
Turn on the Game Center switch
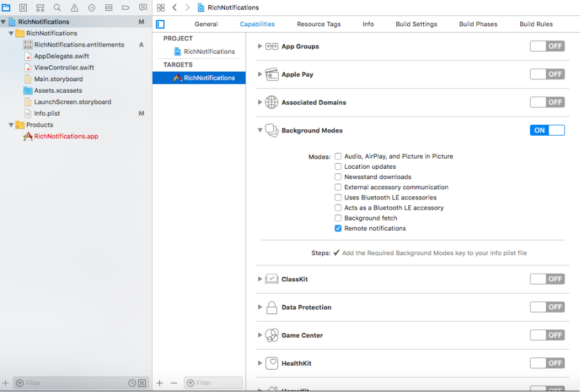[x=547, y=335]
